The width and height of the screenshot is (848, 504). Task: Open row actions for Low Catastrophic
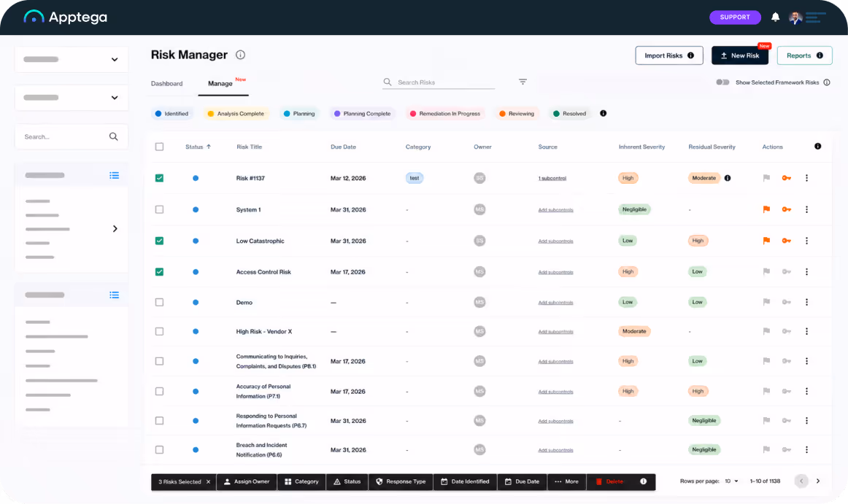point(806,241)
